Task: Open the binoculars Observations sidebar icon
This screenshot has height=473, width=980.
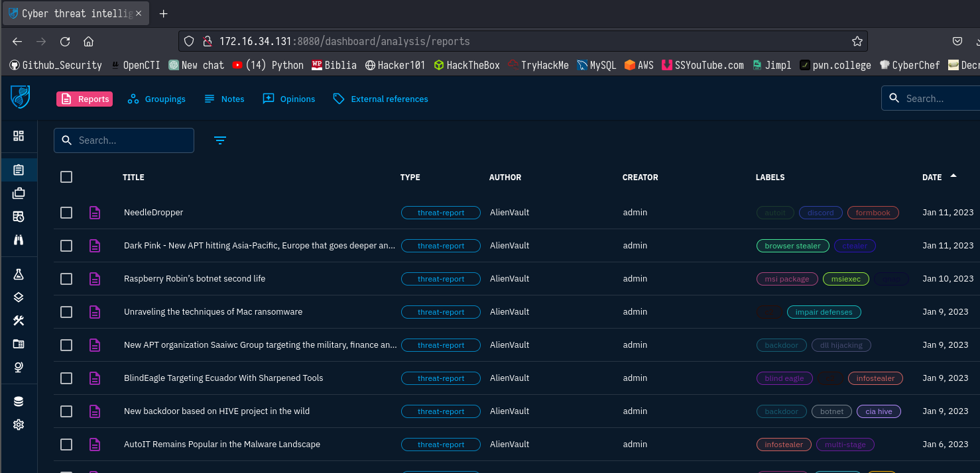Action: click(x=19, y=240)
